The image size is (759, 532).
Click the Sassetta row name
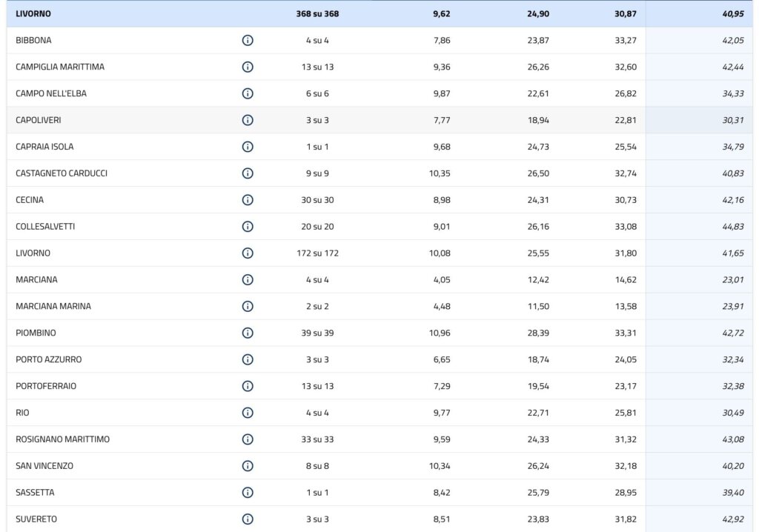pyautogui.click(x=35, y=493)
